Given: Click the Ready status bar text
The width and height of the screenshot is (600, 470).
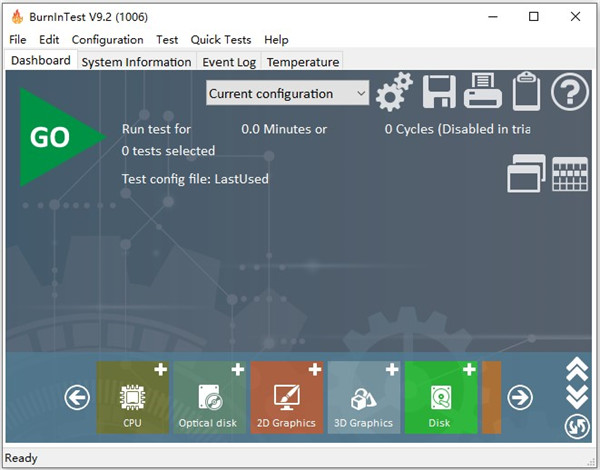Looking at the screenshot, I should (x=21, y=458).
